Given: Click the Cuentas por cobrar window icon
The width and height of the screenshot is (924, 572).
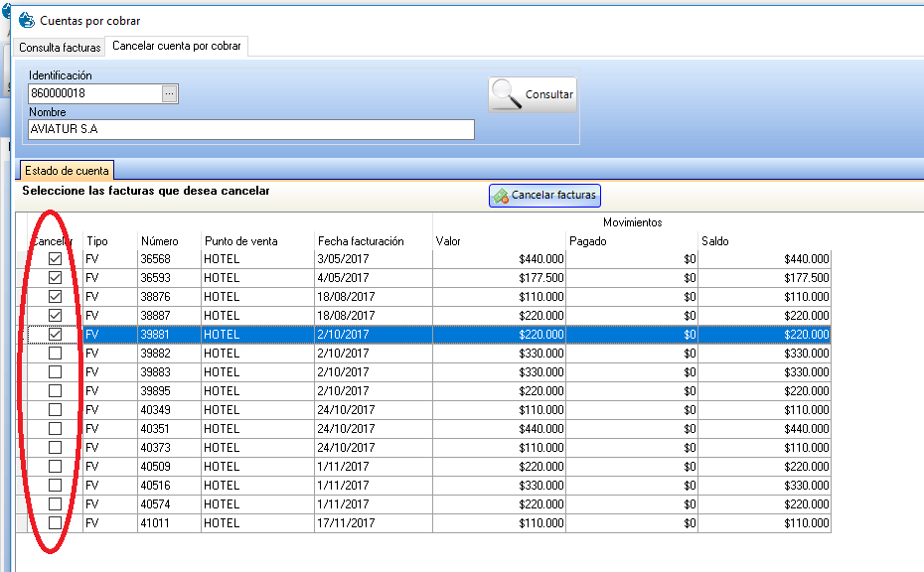Looking at the screenshot, I should tap(27, 20).
